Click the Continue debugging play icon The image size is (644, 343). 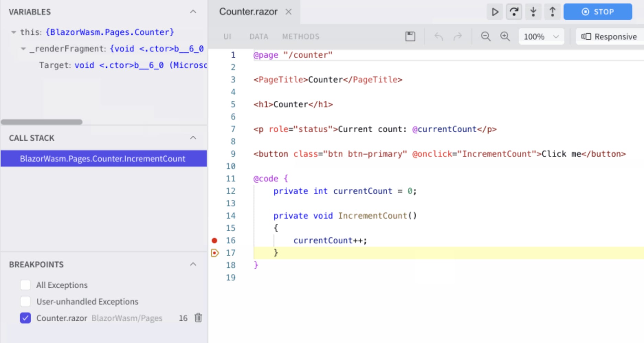(495, 12)
